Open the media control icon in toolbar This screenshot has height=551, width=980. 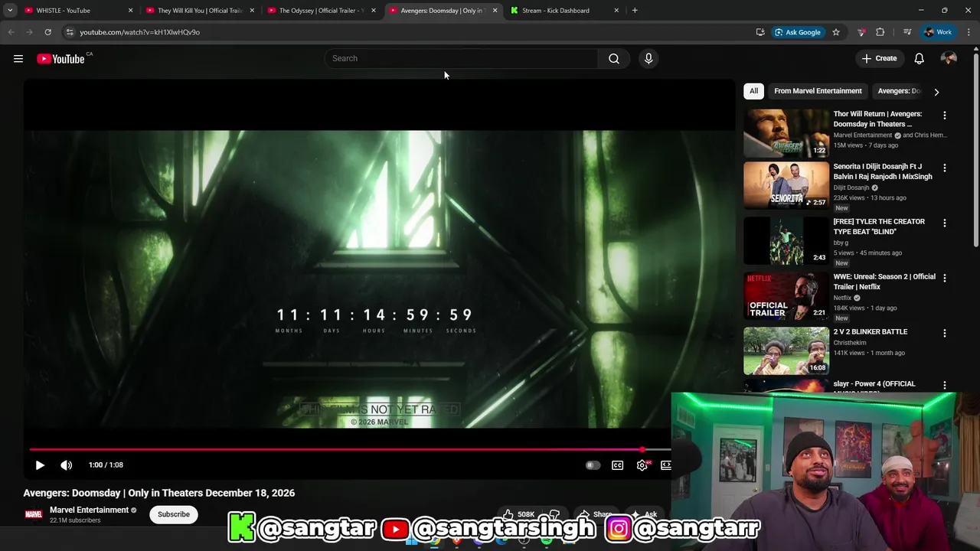(907, 32)
